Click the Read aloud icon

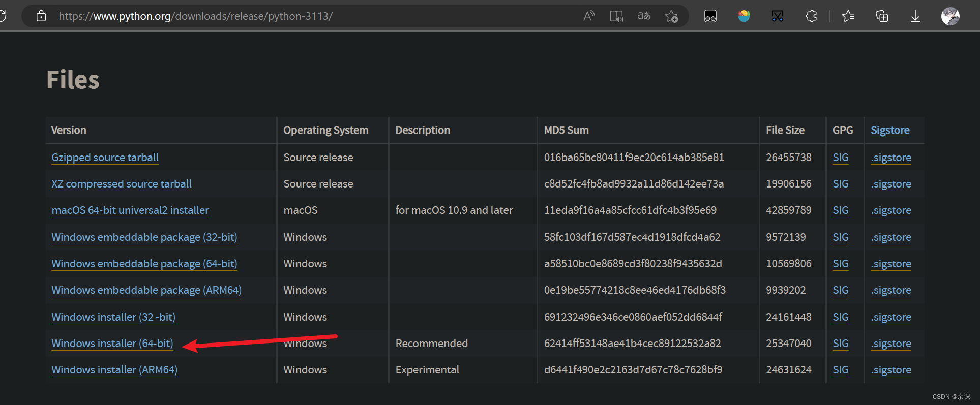pyautogui.click(x=589, y=16)
